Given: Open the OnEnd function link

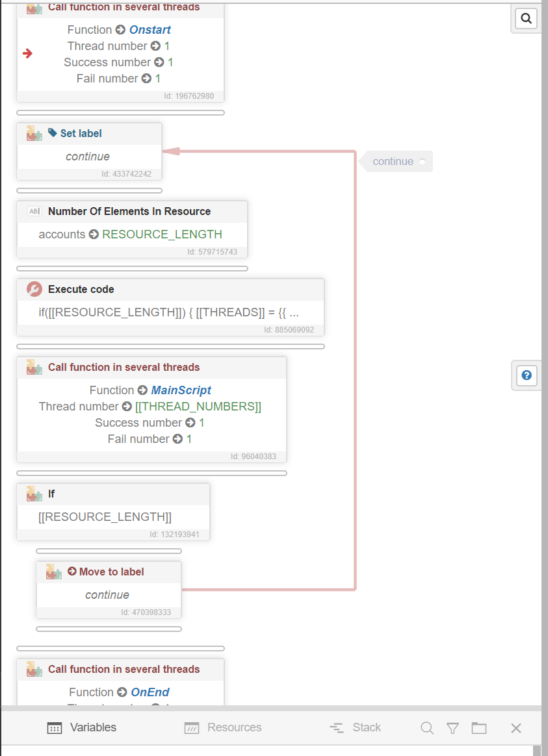Looking at the screenshot, I should (150, 692).
